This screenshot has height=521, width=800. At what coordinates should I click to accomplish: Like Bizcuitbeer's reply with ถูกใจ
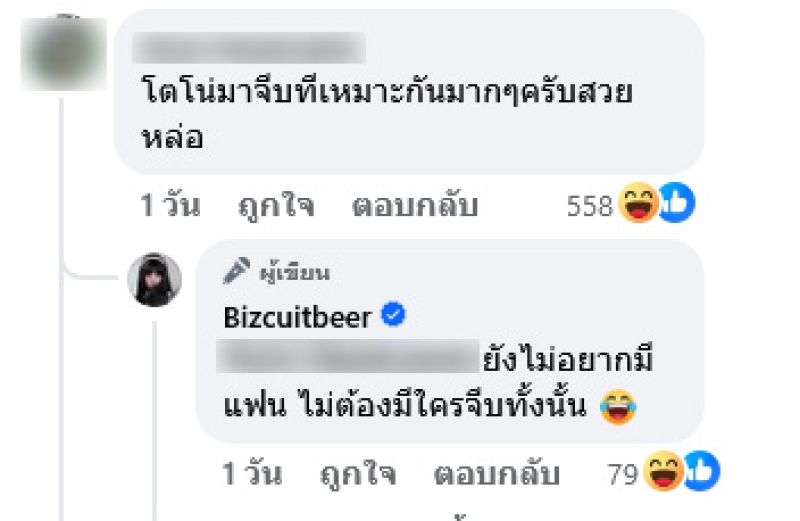tap(358, 474)
